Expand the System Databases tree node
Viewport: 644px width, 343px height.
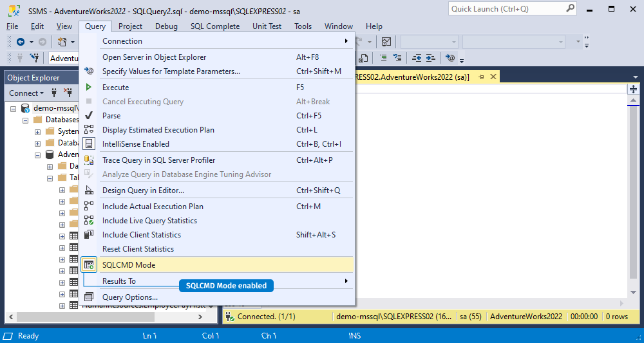click(x=38, y=132)
